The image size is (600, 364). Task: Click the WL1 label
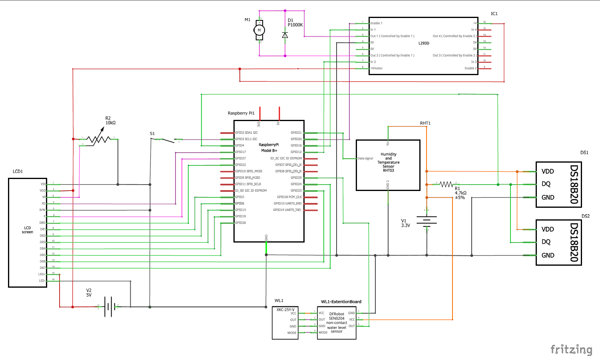pyautogui.click(x=279, y=300)
